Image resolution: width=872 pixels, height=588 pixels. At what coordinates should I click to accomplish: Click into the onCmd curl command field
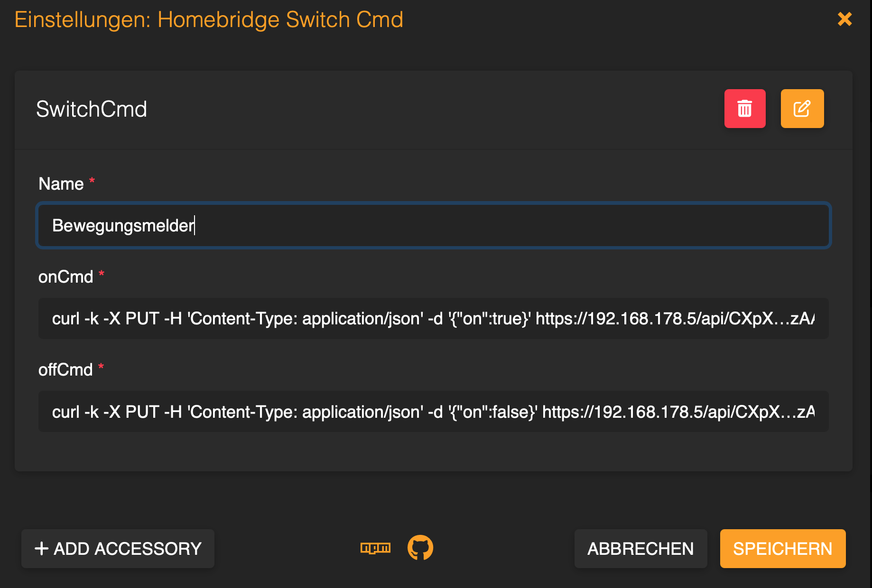(x=433, y=318)
